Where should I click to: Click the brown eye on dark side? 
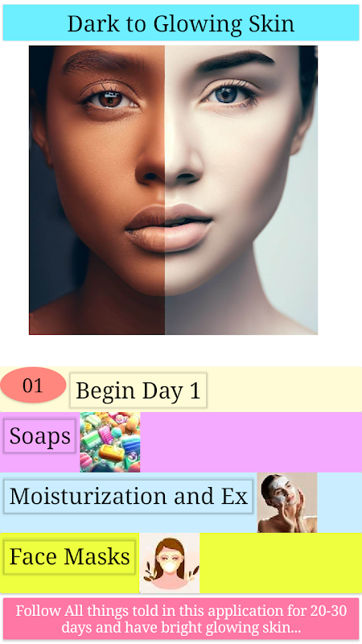pos(110,99)
